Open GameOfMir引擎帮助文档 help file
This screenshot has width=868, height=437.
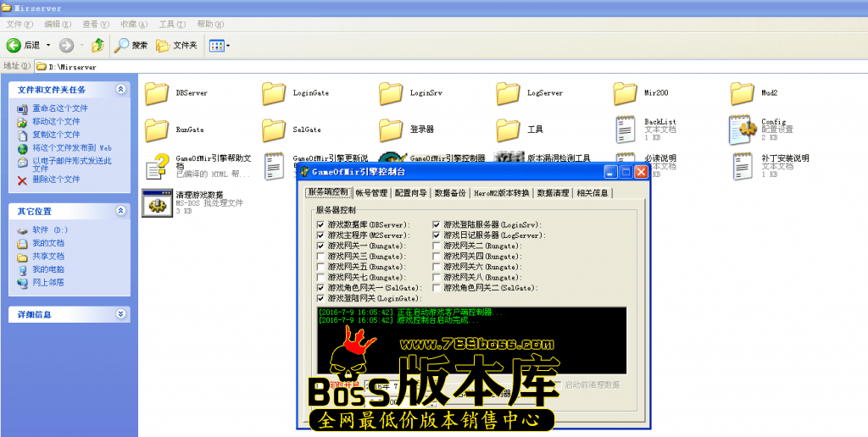coord(156,165)
